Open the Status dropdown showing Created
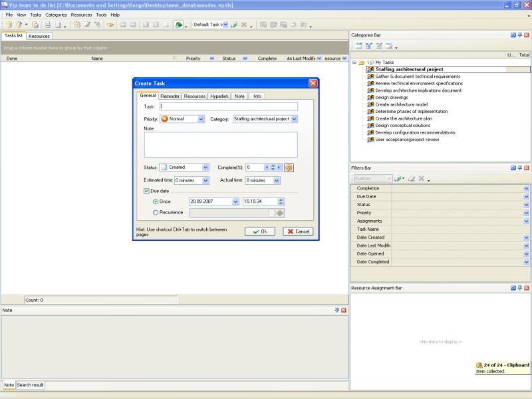This screenshot has width=532, height=399. tap(205, 168)
